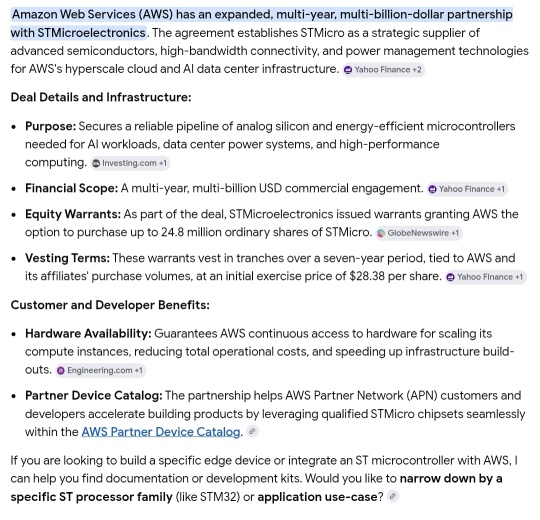This screenshot has height=520, width=540.
Task: Click the highlighted Amazon Web Services opening sentence
Action: (262, 23)
